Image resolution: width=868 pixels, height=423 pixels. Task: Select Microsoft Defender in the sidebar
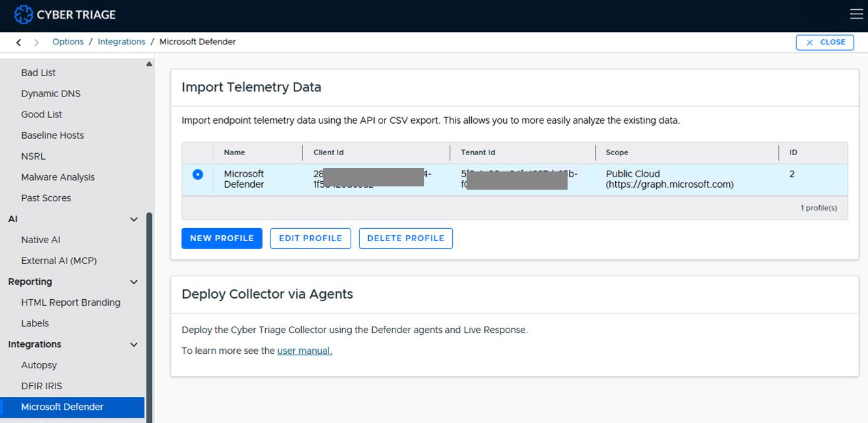point(72,407)
